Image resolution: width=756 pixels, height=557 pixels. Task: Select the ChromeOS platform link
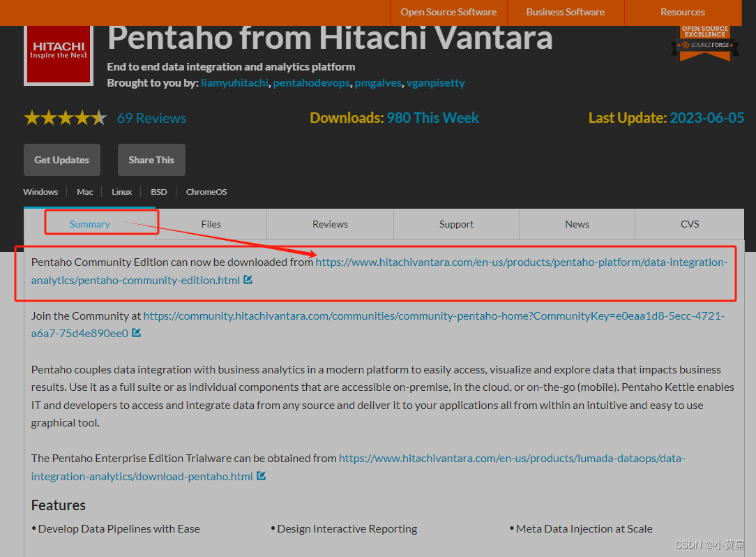pos(206,192)
